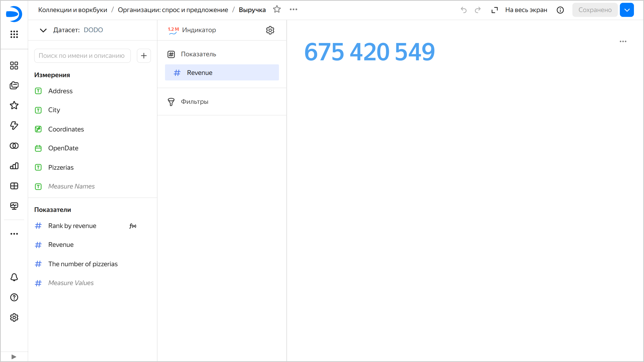Open save options dropdown arrow
The image size is (644, 362).
point(627,10)
